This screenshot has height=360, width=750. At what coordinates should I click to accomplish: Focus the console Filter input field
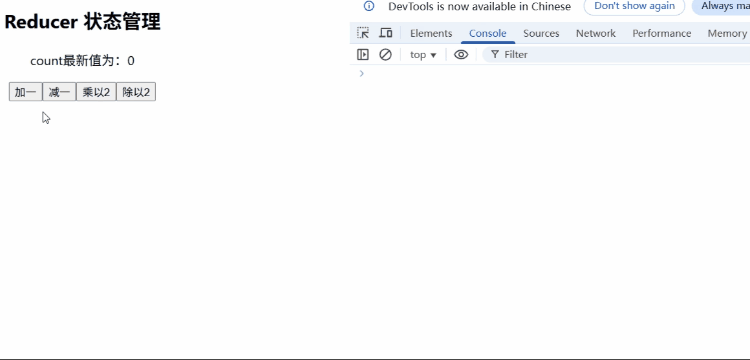coord(616,55)
